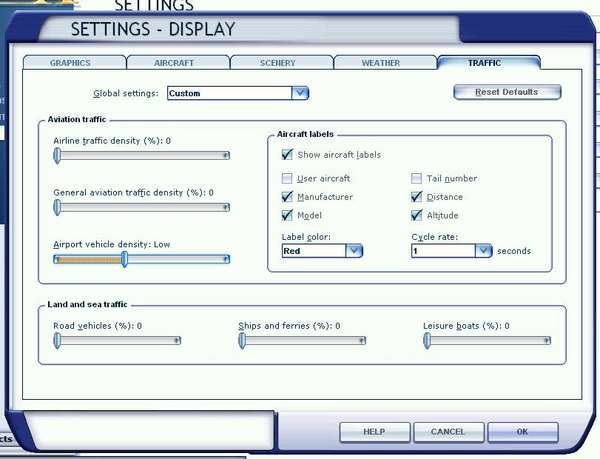Enable the Tail number checkbox
The height and width of the screenshot is (459, 600).
[416, 178]
